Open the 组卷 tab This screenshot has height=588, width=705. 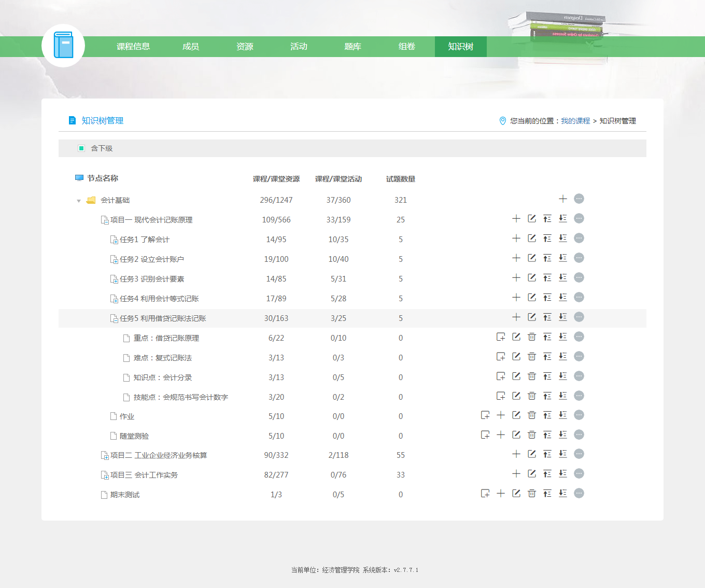(407, 47)
